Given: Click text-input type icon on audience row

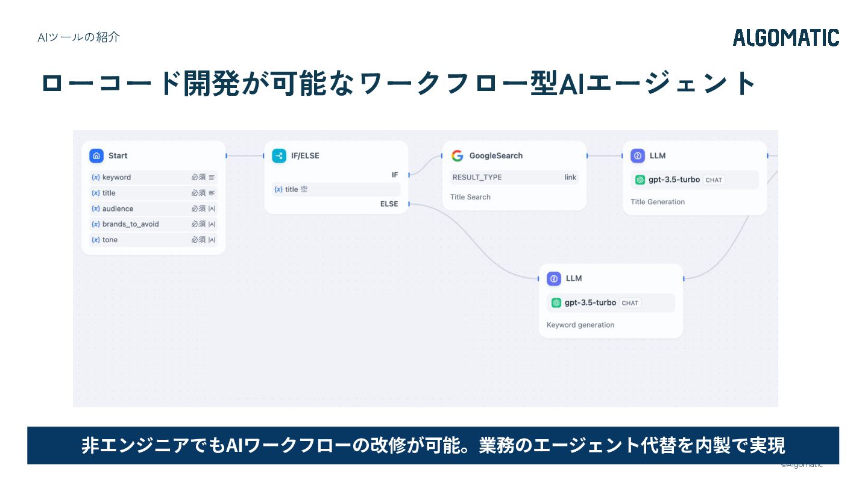Looking at the screenshot, I should coord(212,208).
